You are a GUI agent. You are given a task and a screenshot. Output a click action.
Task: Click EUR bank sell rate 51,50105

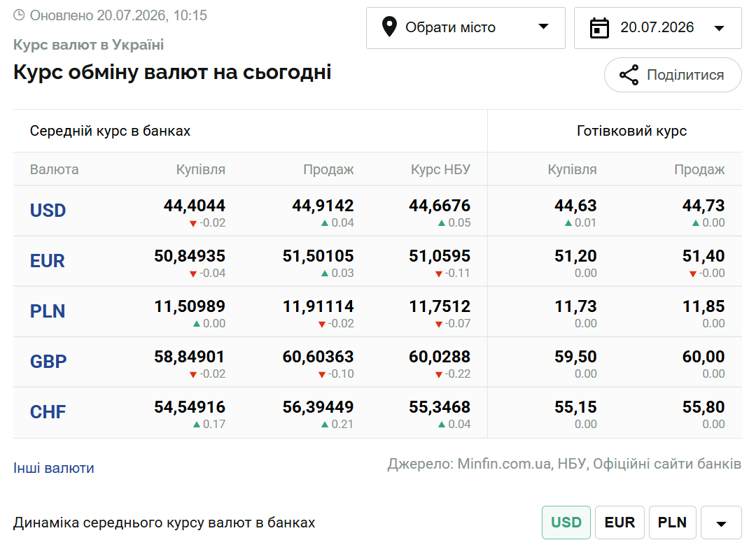click(x=318, y=256)
